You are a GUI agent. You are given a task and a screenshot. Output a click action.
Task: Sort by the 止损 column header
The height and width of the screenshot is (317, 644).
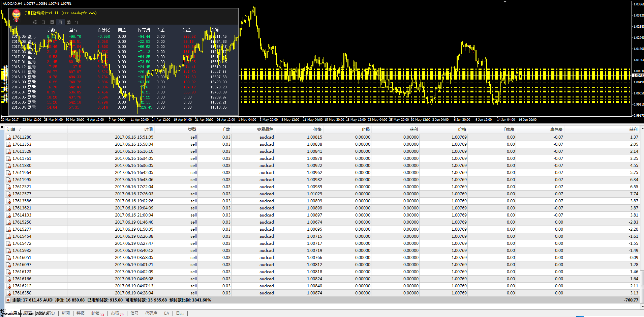tap(347, 129)
